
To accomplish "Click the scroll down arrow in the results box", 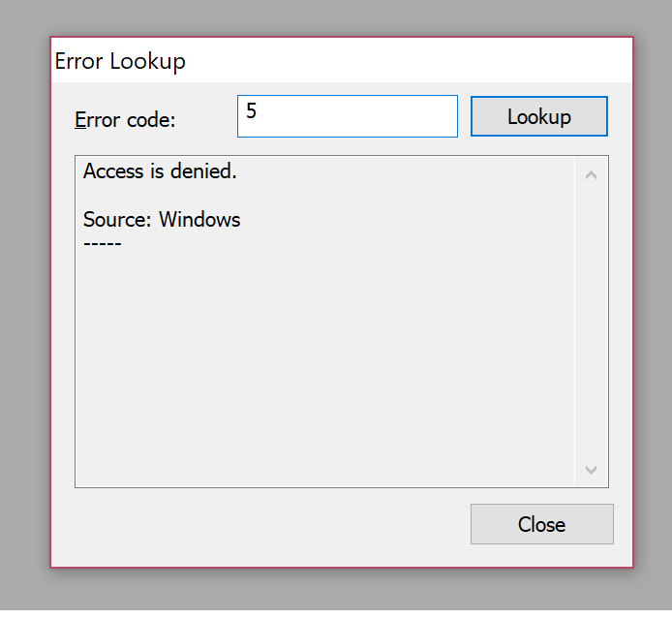I will click(x=591, y=470).
